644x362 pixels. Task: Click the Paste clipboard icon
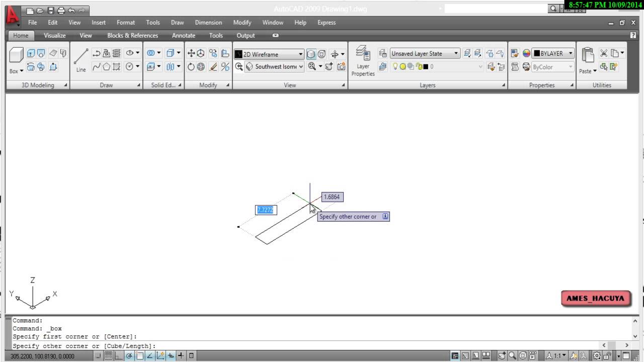click(x=587, y=55)
